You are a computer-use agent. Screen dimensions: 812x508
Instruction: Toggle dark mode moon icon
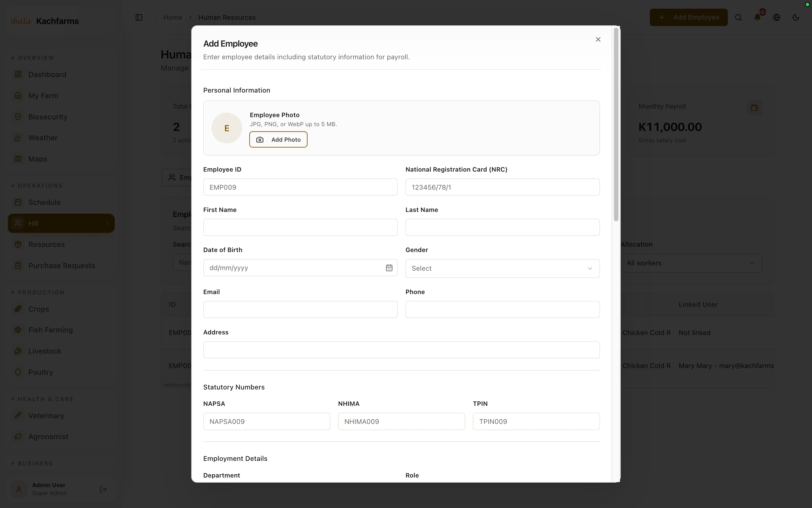(796, 17)
